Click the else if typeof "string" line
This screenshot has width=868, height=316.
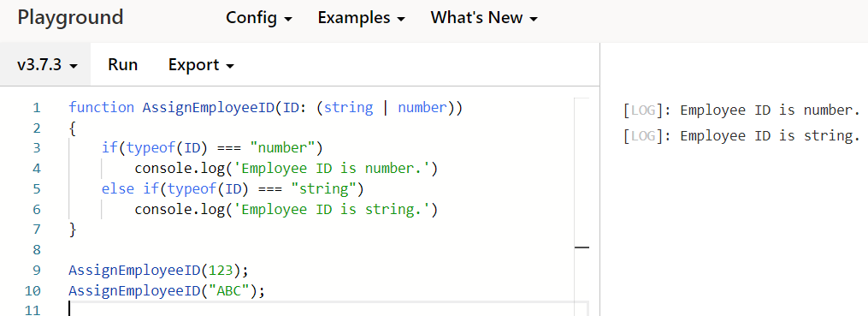(233, 189)
